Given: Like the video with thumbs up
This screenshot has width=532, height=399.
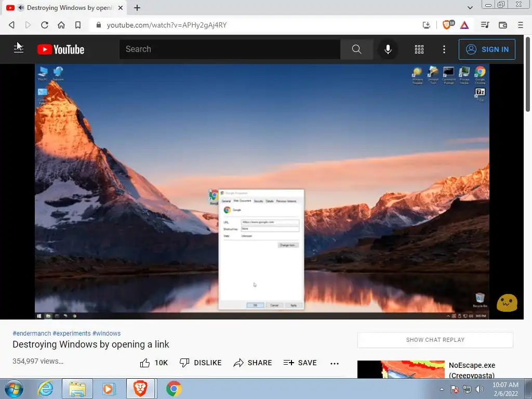Looking at the screenshot, I should pos(154,363).
